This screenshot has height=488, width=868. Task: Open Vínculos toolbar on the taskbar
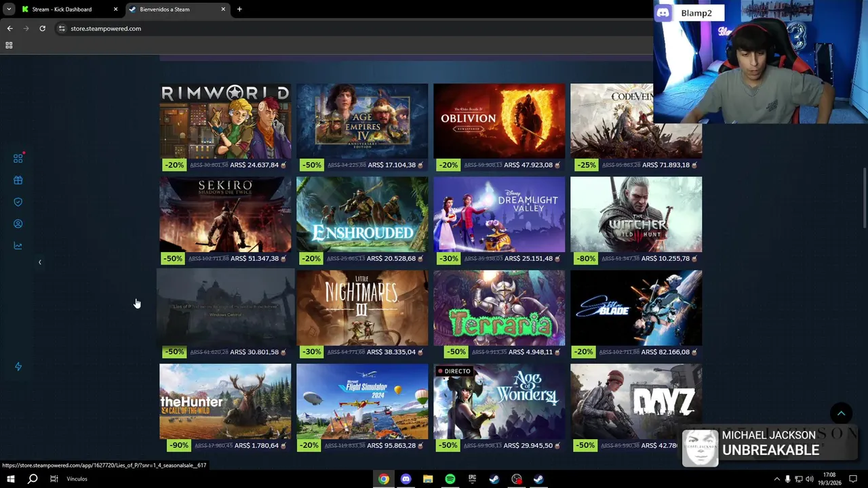(x=77, y=479)
